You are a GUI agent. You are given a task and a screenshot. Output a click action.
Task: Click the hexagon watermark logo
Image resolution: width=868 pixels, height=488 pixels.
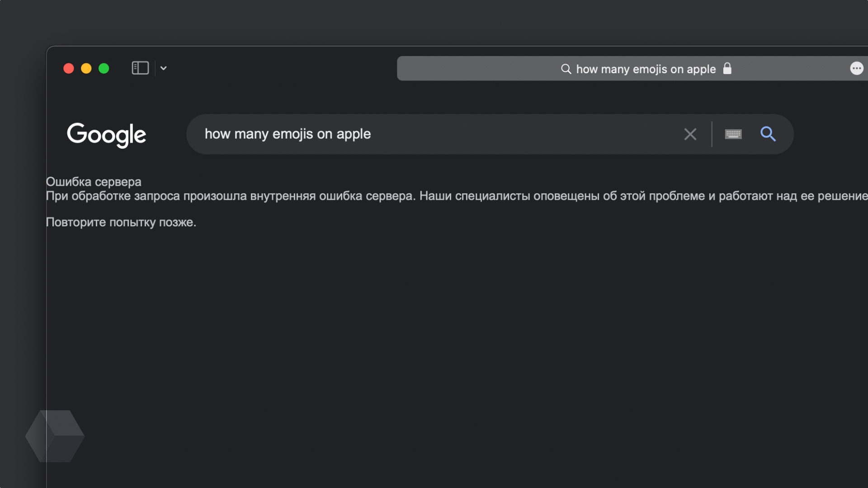(x=55, y=436)
